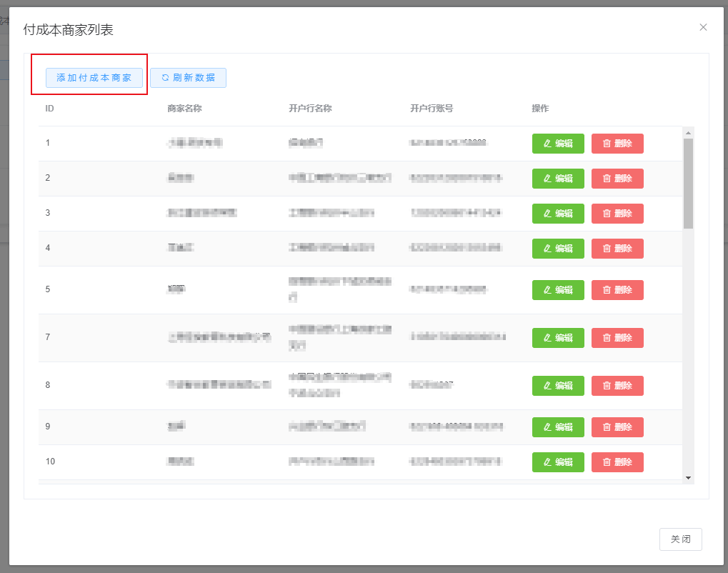Refresh data with 刷新数据 button
This screenshot has height=573, width=728.
188,78
